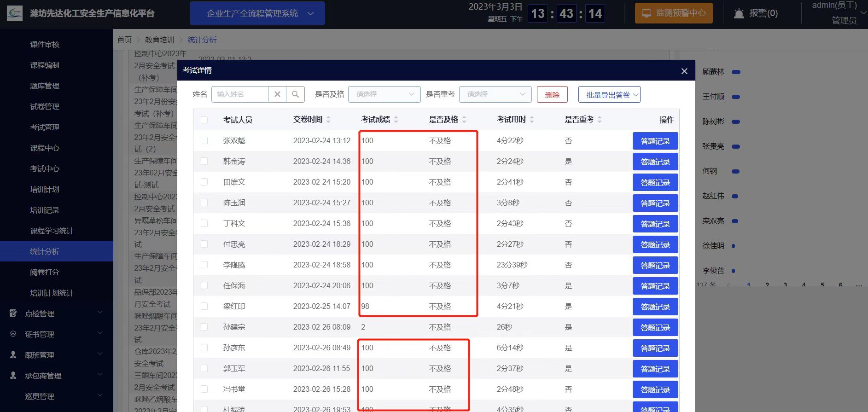Click the 姓名 search input field
This screenshot has width=868, height=412.
point(240,94)
